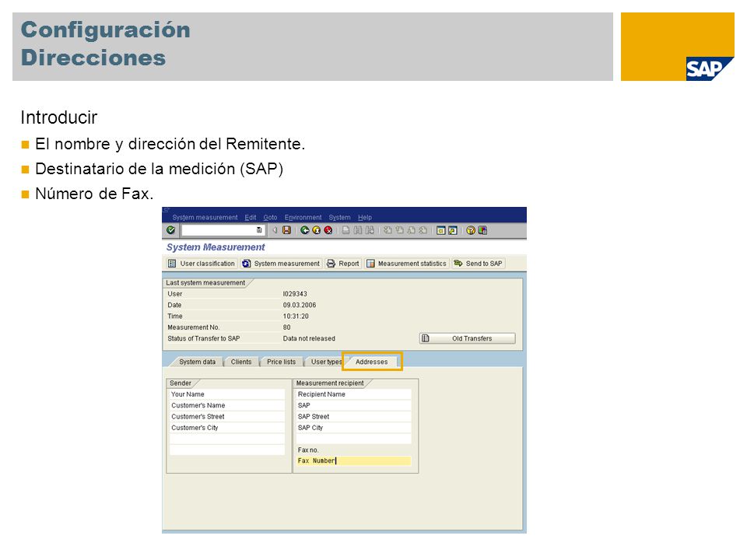Click the Last Page icon

423,230
